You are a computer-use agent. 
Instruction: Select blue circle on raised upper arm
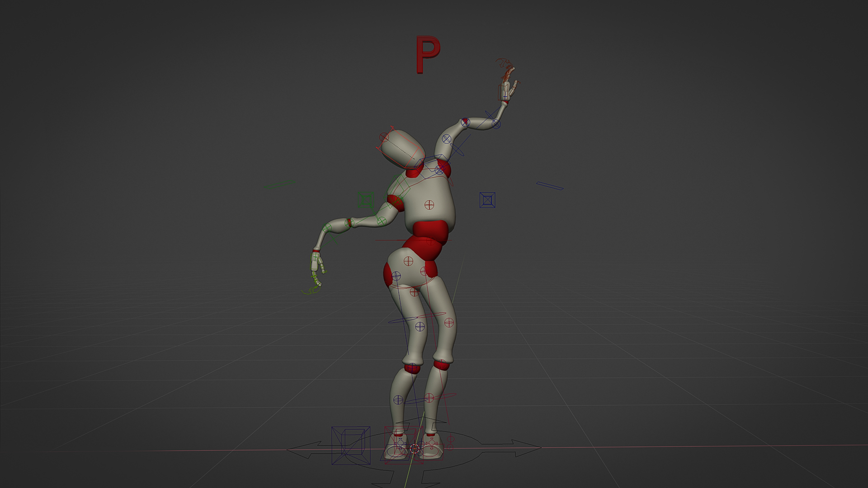[447, 139]
